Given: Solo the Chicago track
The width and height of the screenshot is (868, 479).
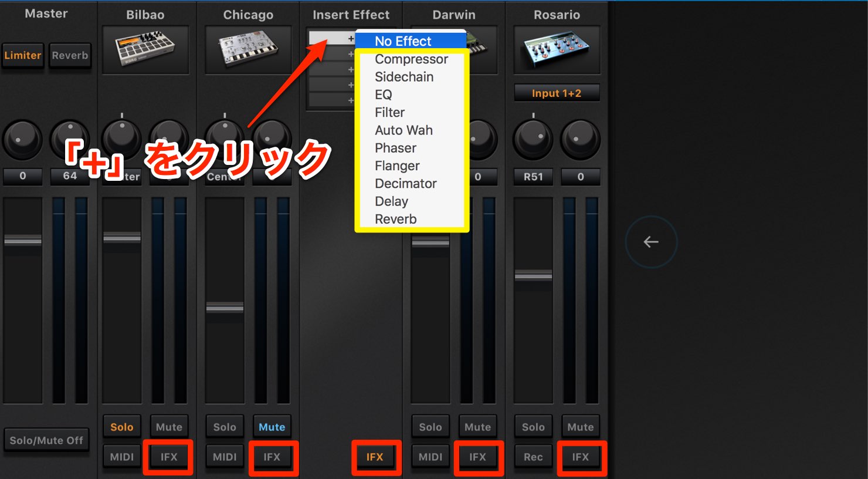Looking at the screenshot, I should click(225, 427).
